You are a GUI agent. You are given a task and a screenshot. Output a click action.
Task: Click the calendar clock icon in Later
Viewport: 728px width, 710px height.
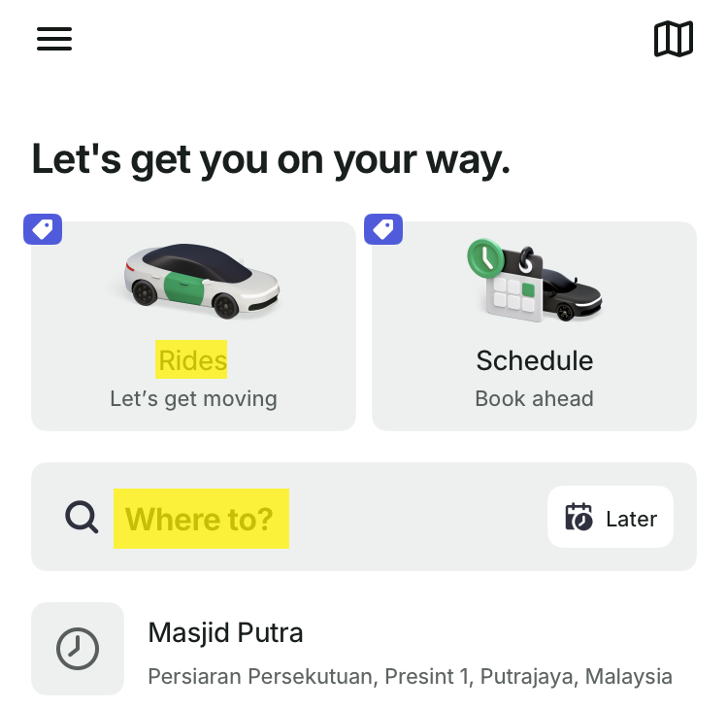click(579, 518)
